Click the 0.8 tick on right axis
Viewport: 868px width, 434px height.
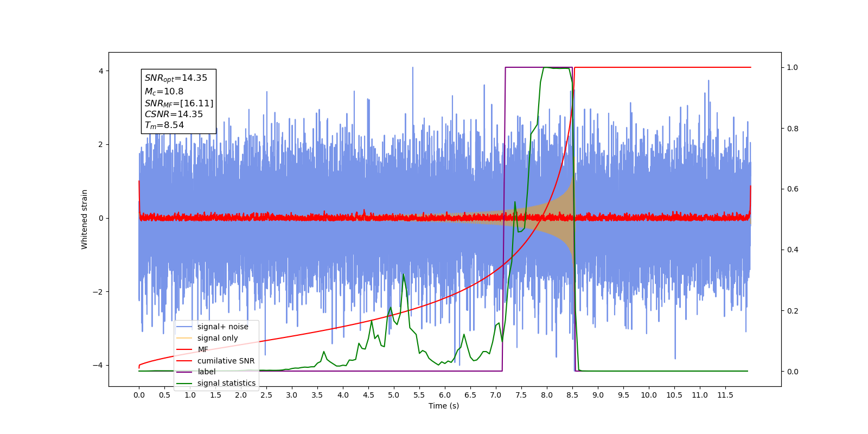click(x=793, y=129)
